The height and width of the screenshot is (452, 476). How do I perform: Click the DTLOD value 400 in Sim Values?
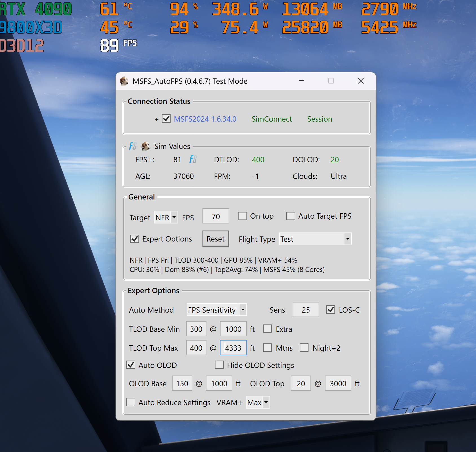tap(258, 160)
